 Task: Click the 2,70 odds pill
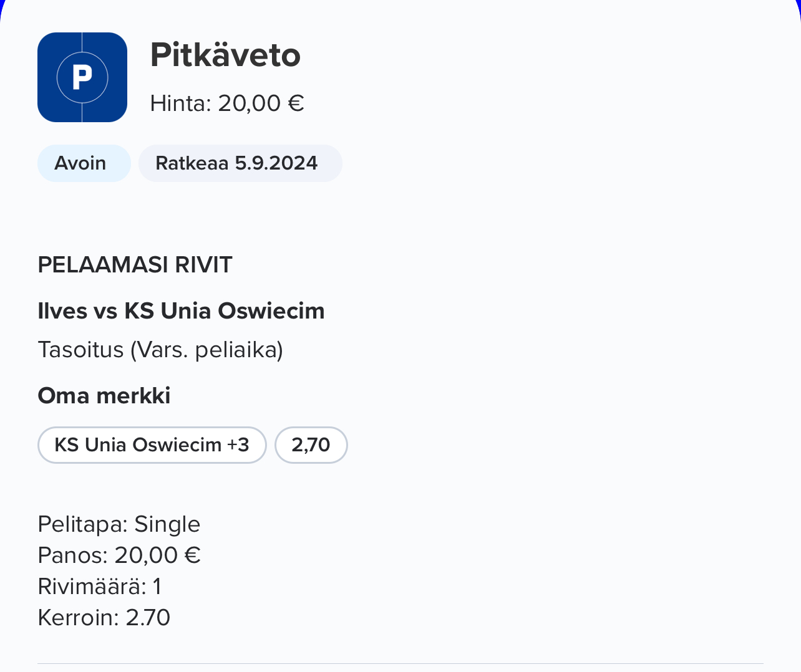[x=311, y=445]
